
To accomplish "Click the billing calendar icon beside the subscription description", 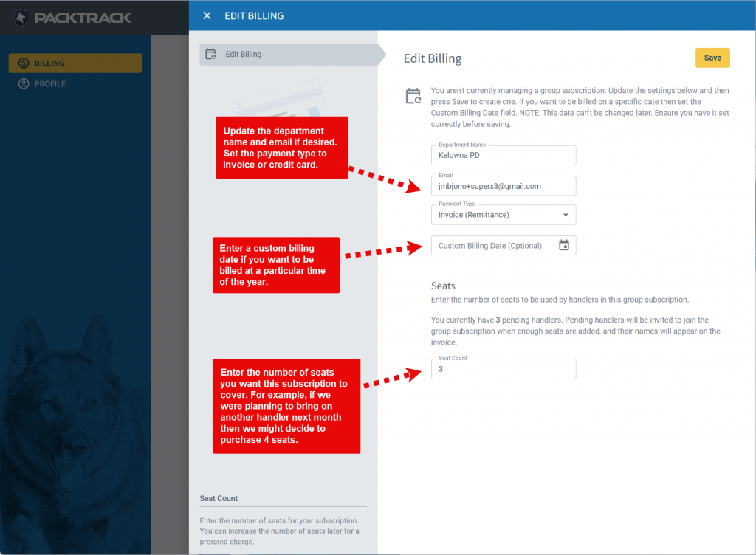I will 413,95.
